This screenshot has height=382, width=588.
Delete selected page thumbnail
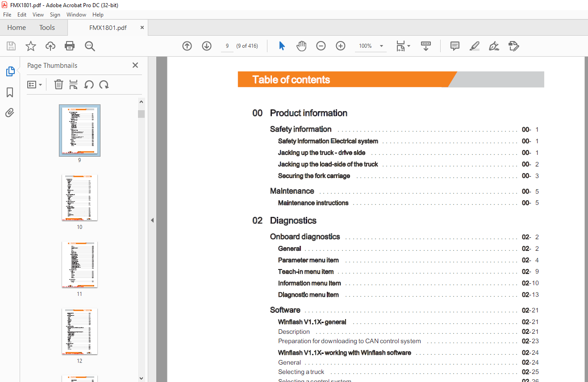pos(58,84)
